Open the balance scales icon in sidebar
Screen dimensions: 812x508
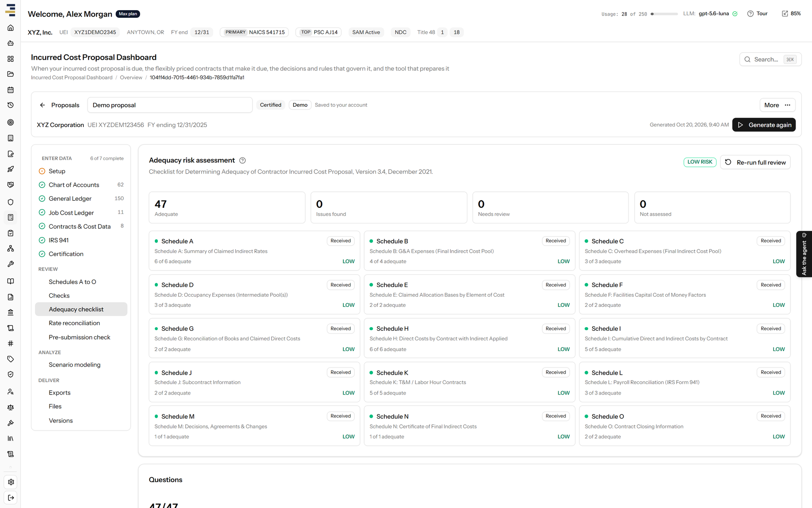(x=11, y=407)
